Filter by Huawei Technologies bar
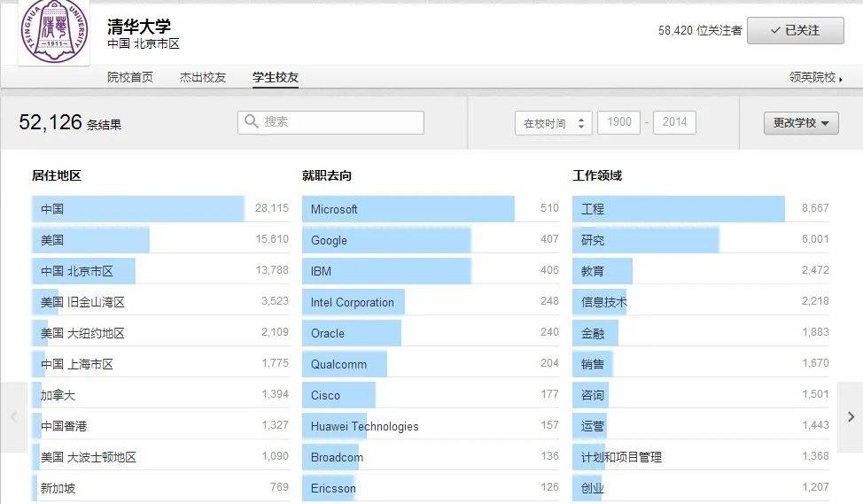 pos(431,426)
